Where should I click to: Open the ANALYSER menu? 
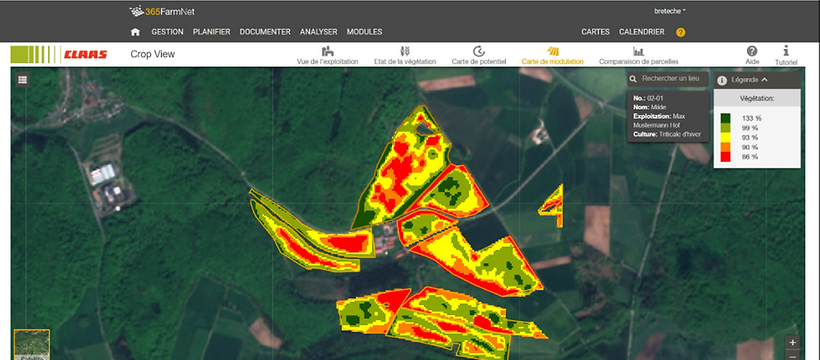pos(318,32)
